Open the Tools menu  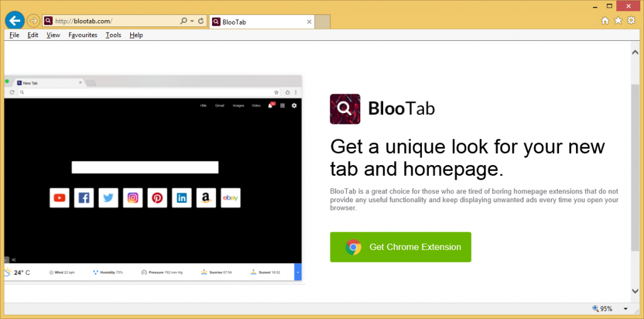pos(113,35)
